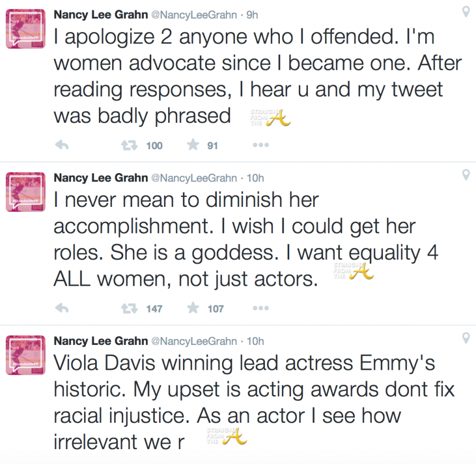This screenshot has width=476, height=464.
Task: Open Nancy Lee Grahn's avatar on first tweet
Action: (25, 29)
